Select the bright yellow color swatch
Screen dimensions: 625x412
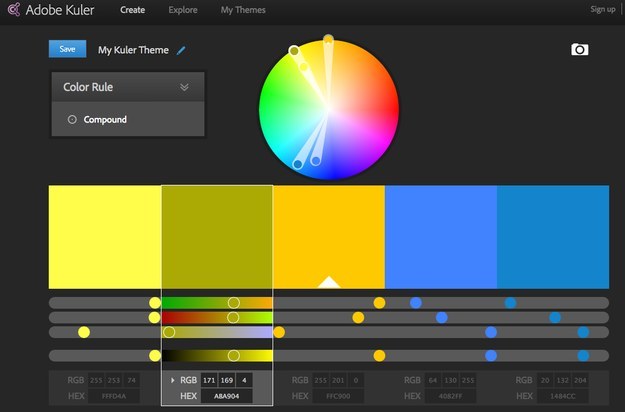pyautogui.click(x=105, y=237)
